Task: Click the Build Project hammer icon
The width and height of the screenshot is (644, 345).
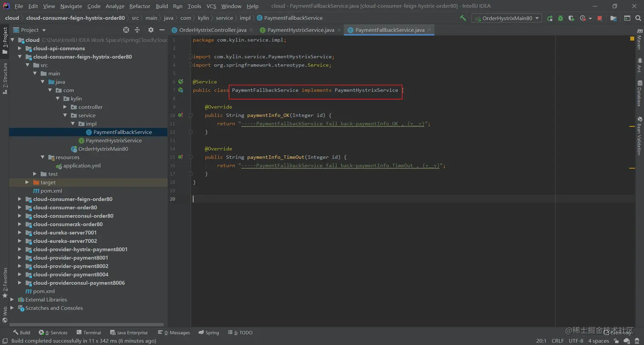Action: click(x=463, y=18)
